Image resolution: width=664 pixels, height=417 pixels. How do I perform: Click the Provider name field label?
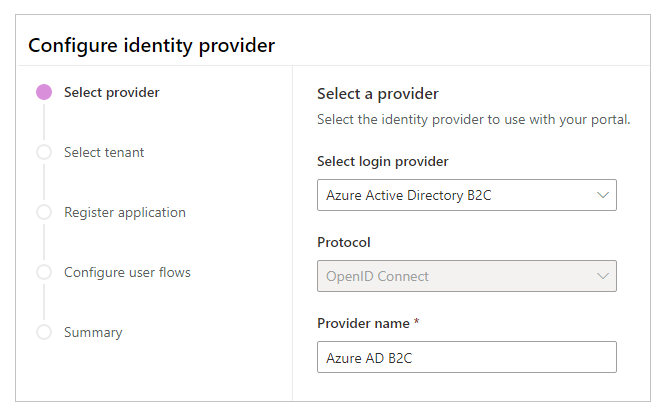pyautogui.click(x=366, y=324)
